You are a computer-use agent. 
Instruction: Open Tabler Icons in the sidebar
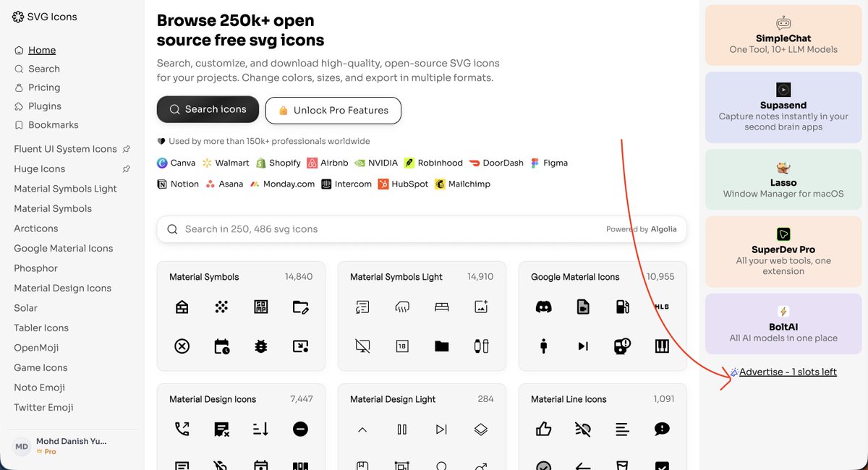click(x=41, y=328)
